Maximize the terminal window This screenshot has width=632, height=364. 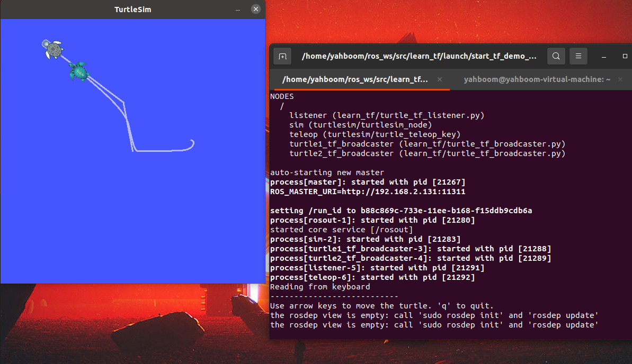(x=625, y=57)
